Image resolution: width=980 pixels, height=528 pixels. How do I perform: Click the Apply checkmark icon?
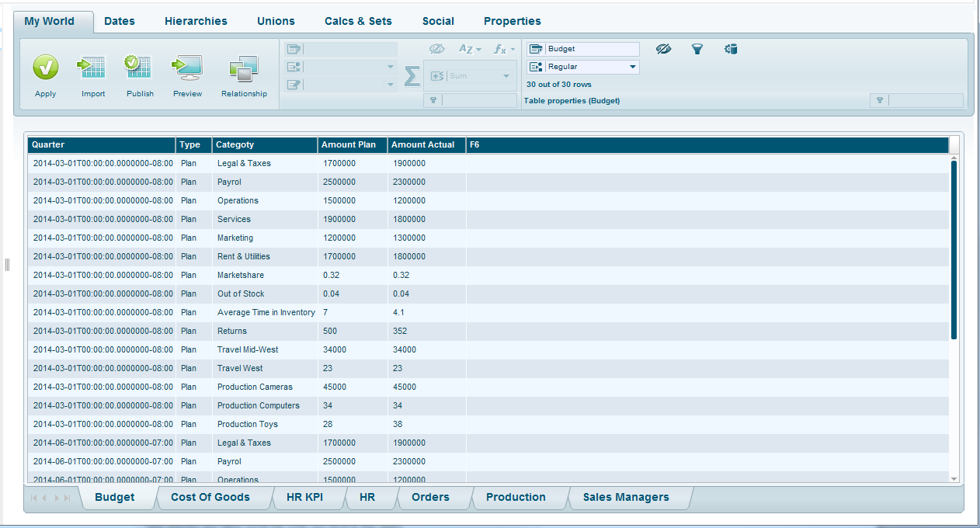click(46, 68)
